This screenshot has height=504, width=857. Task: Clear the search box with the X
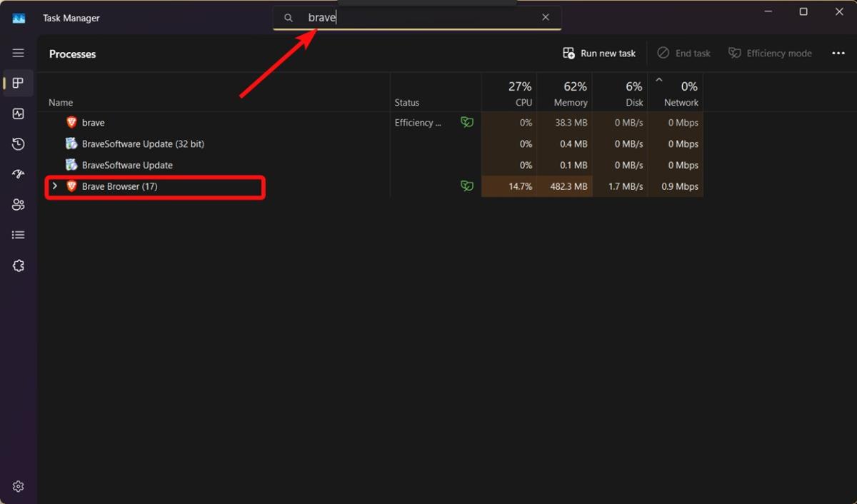tap(545, 16)
